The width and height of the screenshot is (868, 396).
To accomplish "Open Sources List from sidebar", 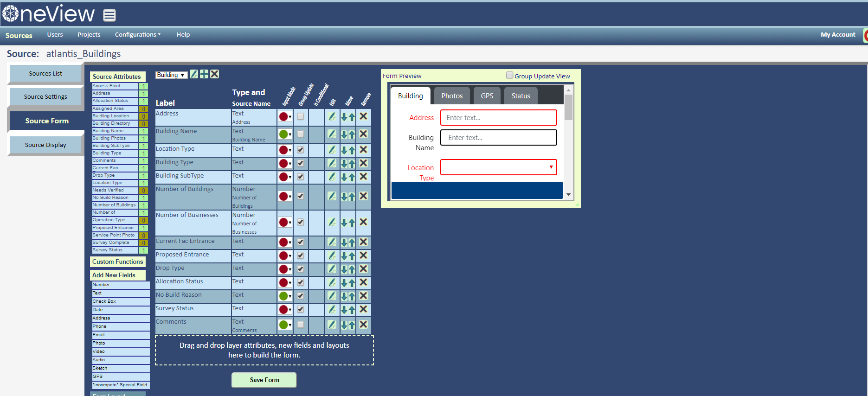I will pos(45,73).
